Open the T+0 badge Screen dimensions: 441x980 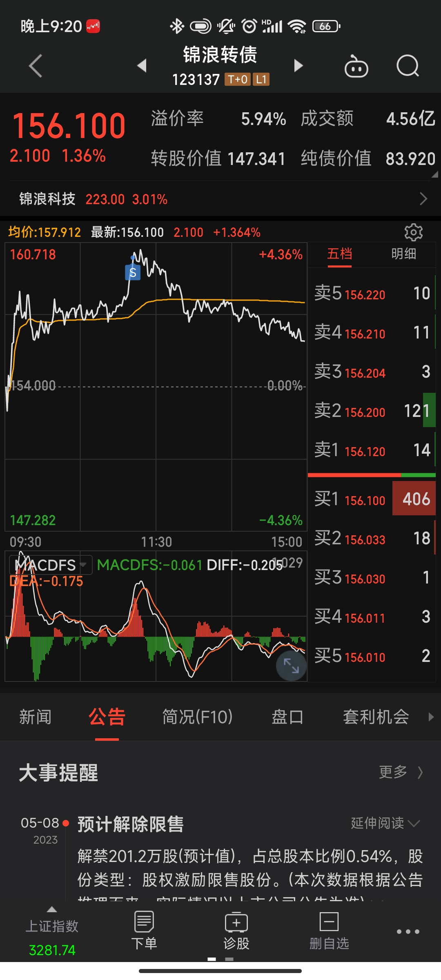pyautogui.click(x=238, y=79)
